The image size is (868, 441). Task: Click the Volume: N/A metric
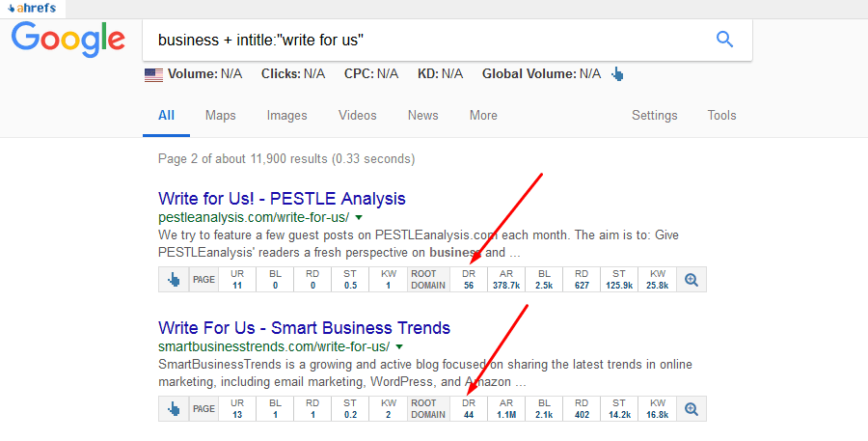tap(204, 74)
